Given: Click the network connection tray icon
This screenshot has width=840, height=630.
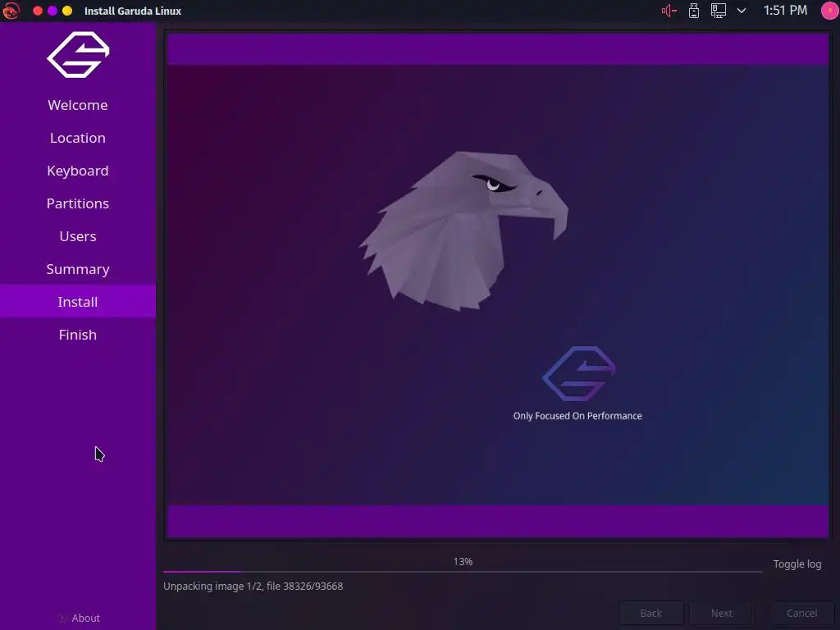Looking at the screenshot, I should pos(719,11).
